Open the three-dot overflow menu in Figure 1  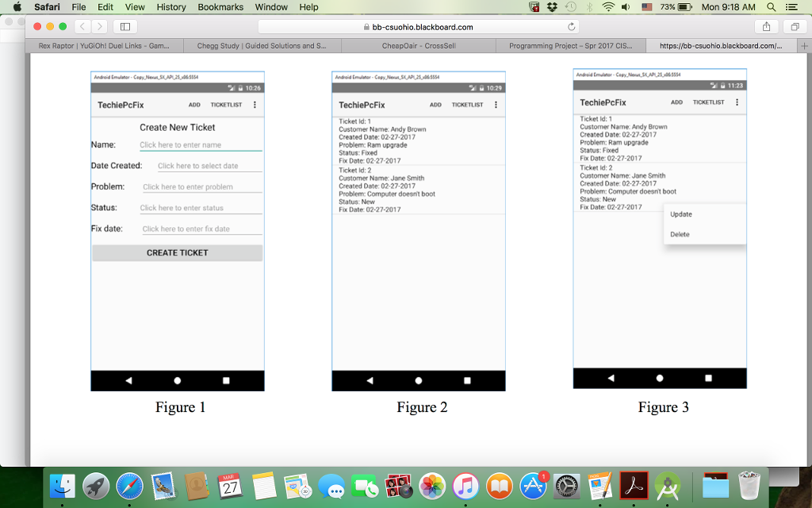click(255, 104)
